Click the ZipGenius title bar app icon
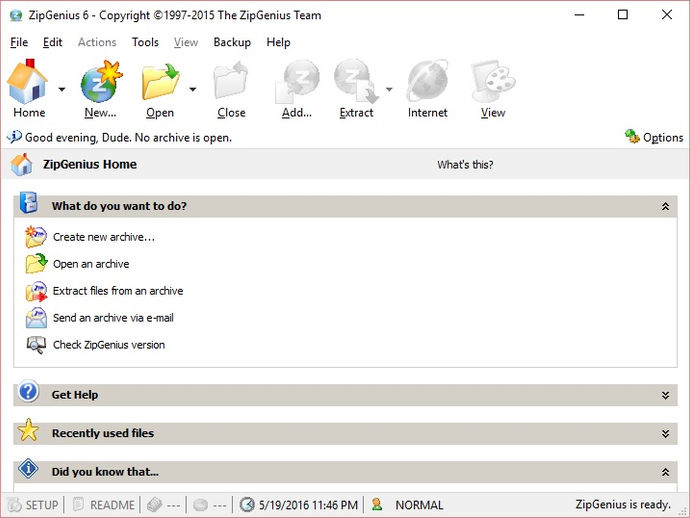Screen dimensions: 690x518 pyautogui.click(x=16, y=15)
